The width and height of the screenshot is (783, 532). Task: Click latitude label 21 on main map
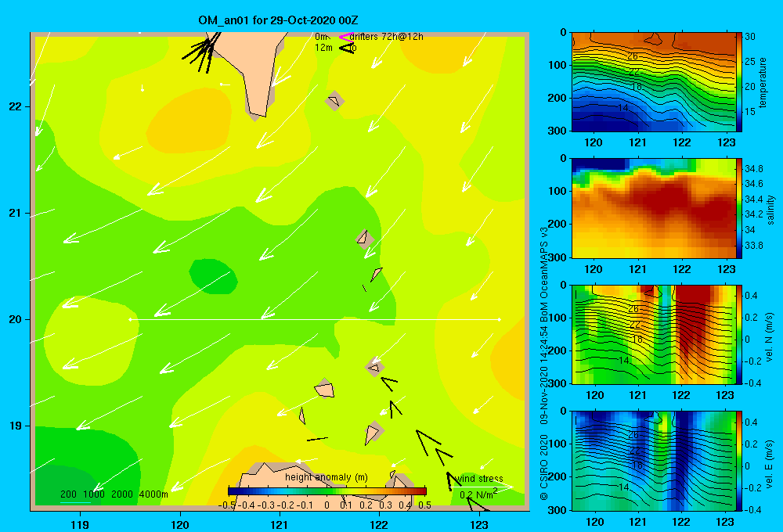pyautogui.click(x=15, y=213)
